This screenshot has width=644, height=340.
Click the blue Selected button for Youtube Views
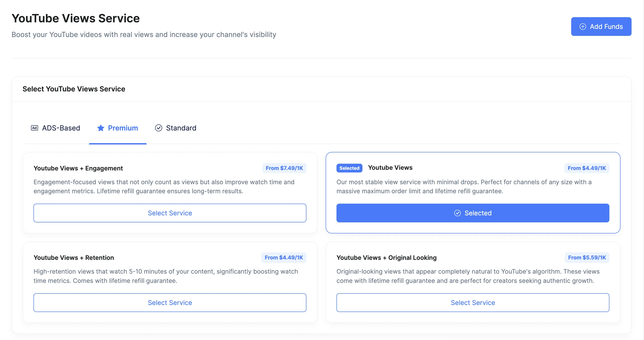click(473, 213)
